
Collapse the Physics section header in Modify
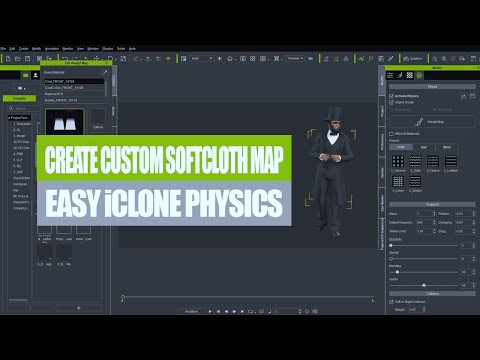tap(432, 87)
